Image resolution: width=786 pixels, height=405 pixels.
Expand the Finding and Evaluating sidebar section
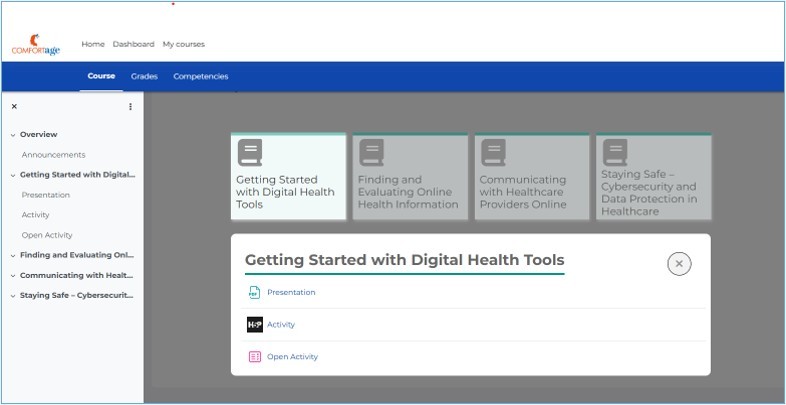(13, 255)
